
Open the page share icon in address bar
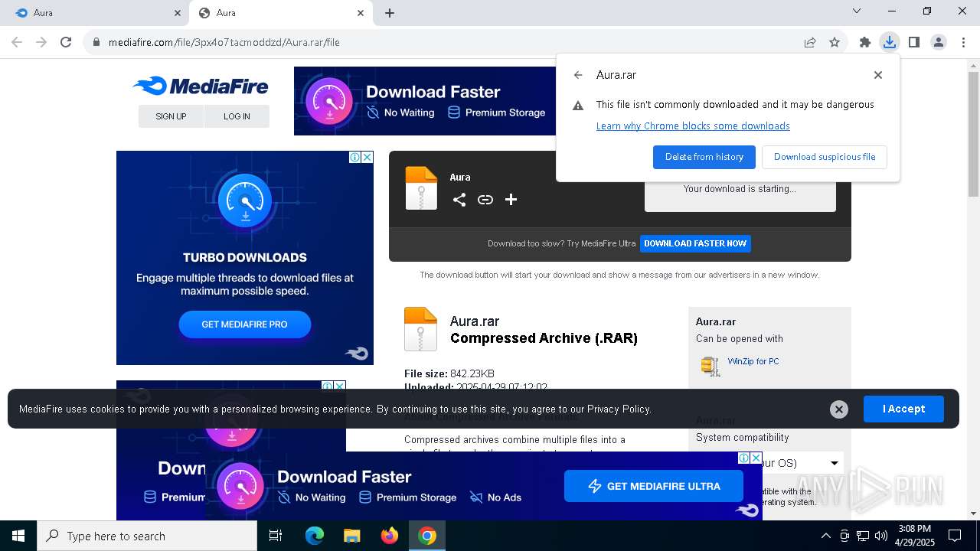click(x=810, y=42)
